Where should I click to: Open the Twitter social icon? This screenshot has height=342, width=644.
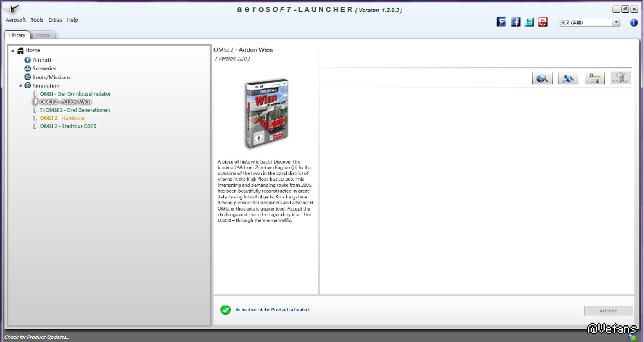click(x=529, y=22)
